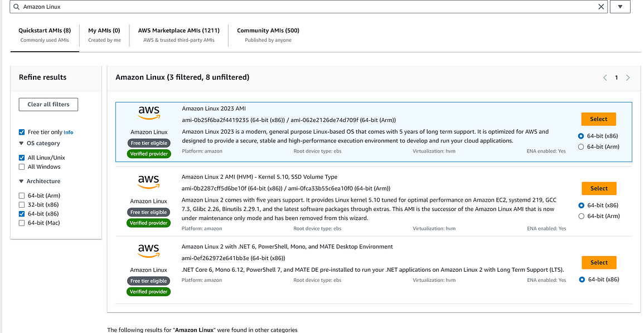Viewport: 644px width, 333px height.
Task: Switch to Quickstart AMIs tab
Action: point(45,35)
